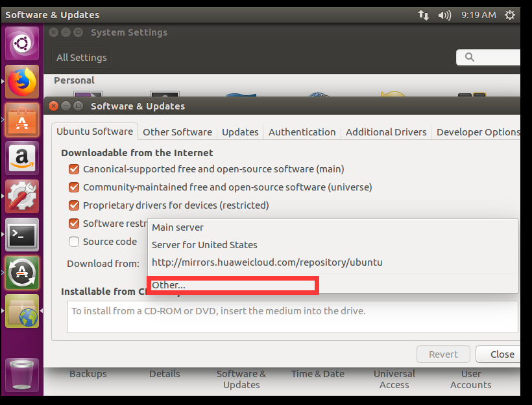532x405 pixels.
Task: Click the search field in System Settings
Action: click(x=493, y=57)
